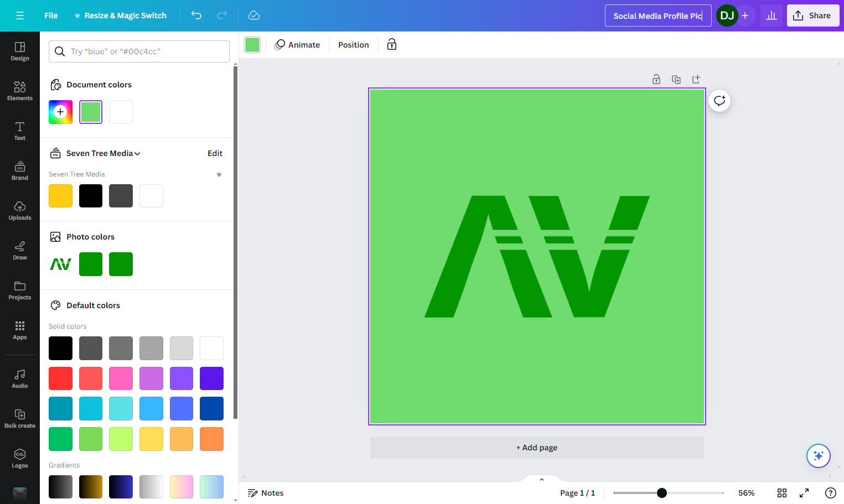Pick the yellow brand color swatch
Viewport: 844px width, 504px height.
[60, 196]
